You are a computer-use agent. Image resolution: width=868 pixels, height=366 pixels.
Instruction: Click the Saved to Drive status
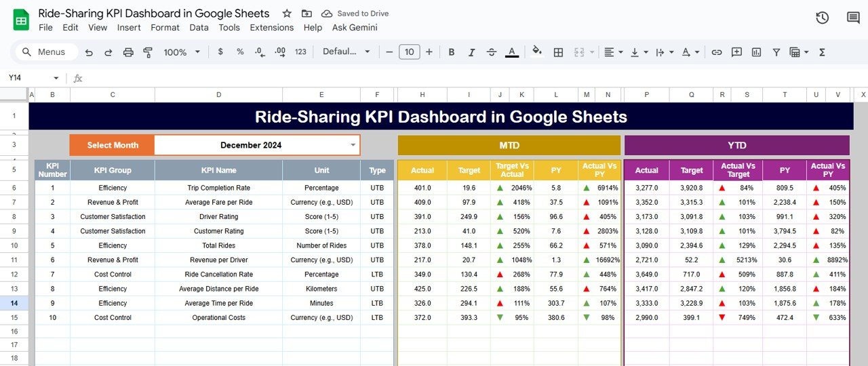tap(355, 14)
